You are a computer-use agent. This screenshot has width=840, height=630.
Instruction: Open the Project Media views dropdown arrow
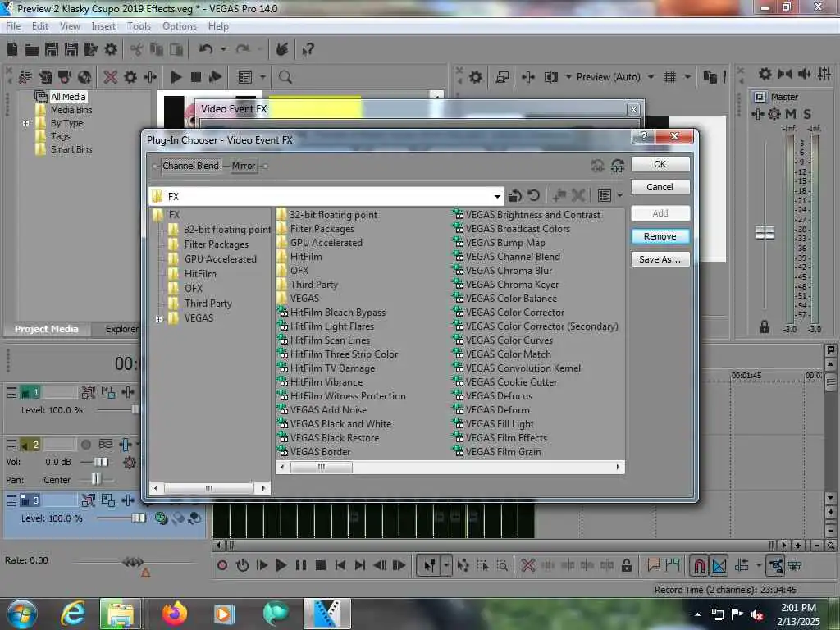click(262, 77)
